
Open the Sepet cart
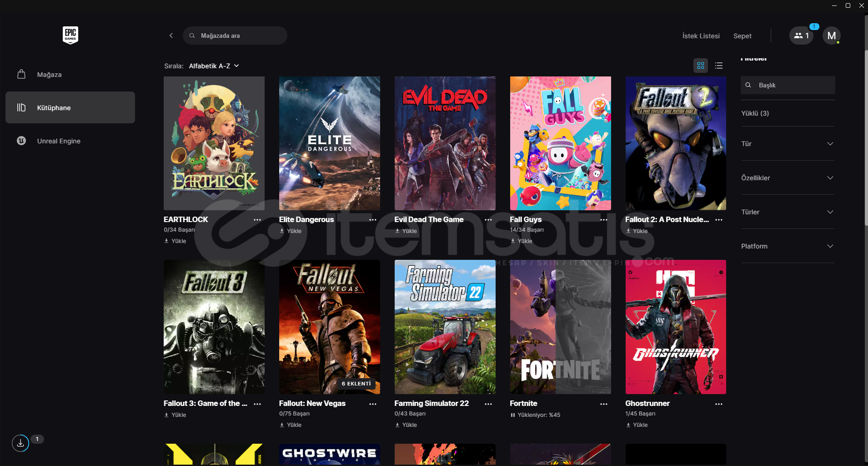click(742, 36)
